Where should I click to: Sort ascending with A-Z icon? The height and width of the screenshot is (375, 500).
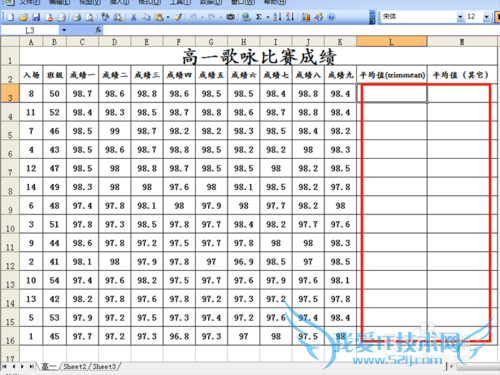click(277, 17)
